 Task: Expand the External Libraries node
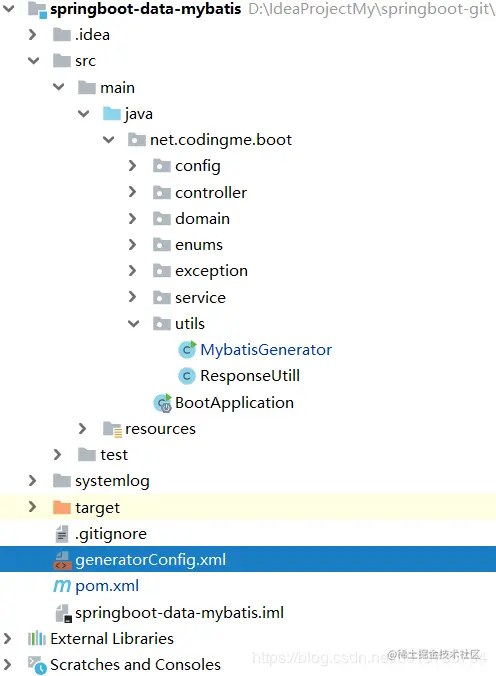click(7, 638)
